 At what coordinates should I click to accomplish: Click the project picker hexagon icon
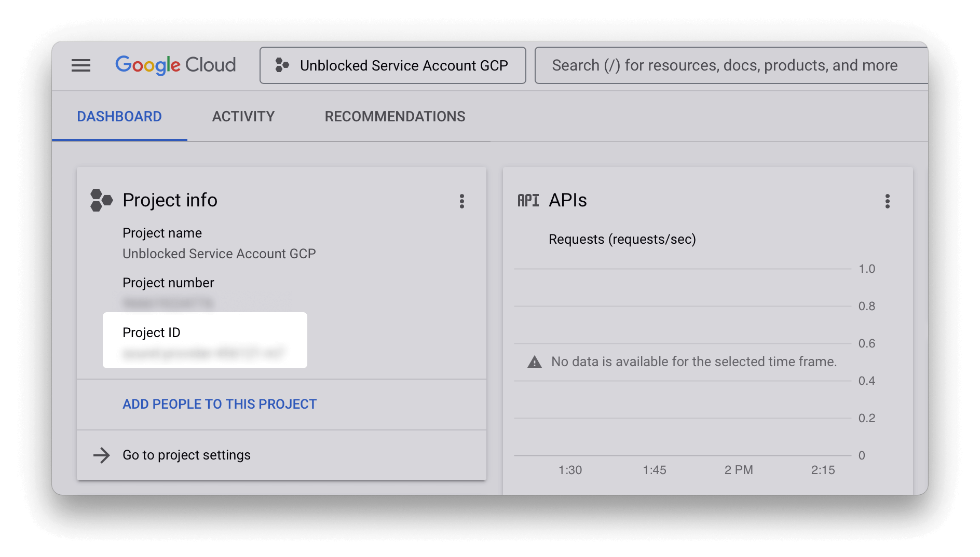(282, 65)
